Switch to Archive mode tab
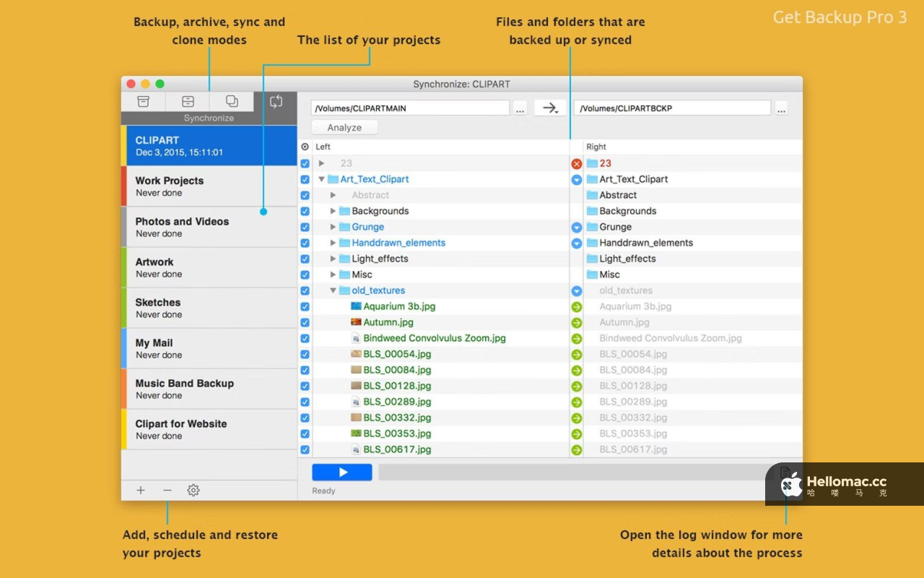The image size is (924, 578). [x=188, y=102]
